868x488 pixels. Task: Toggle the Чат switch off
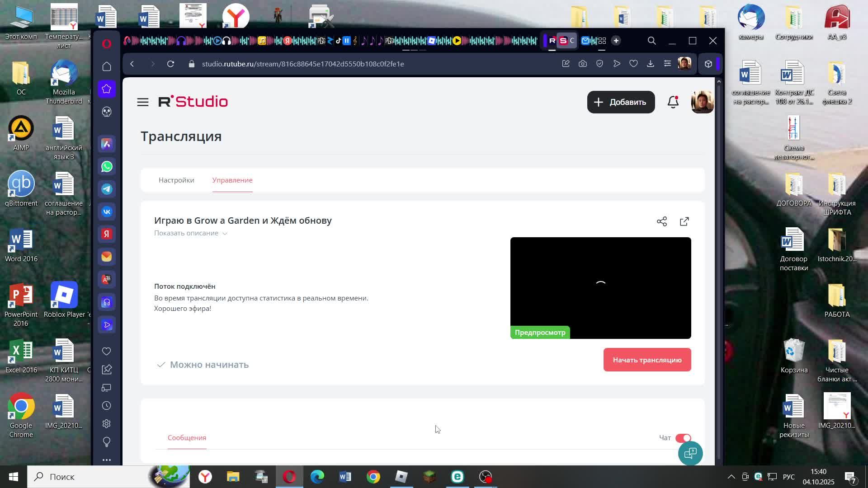click(x=683, y=438)
